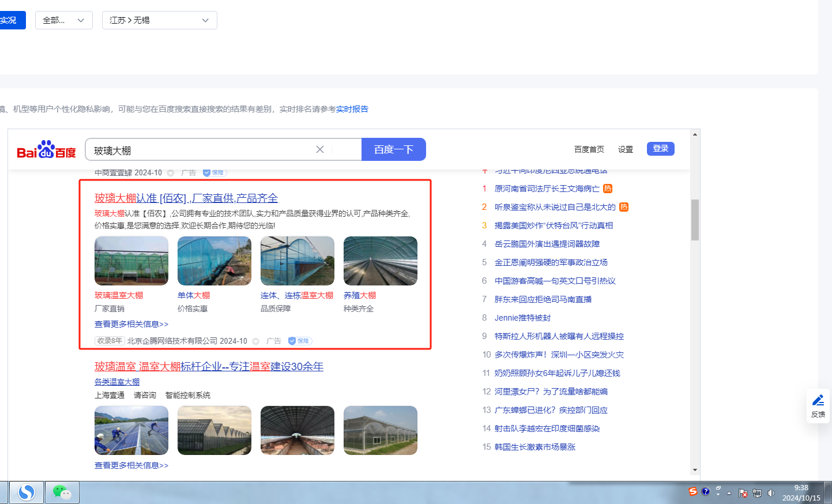Click the 各类温室大棚 sublink
The height and width of the screenshot is (504, 832).
[117, 382]
